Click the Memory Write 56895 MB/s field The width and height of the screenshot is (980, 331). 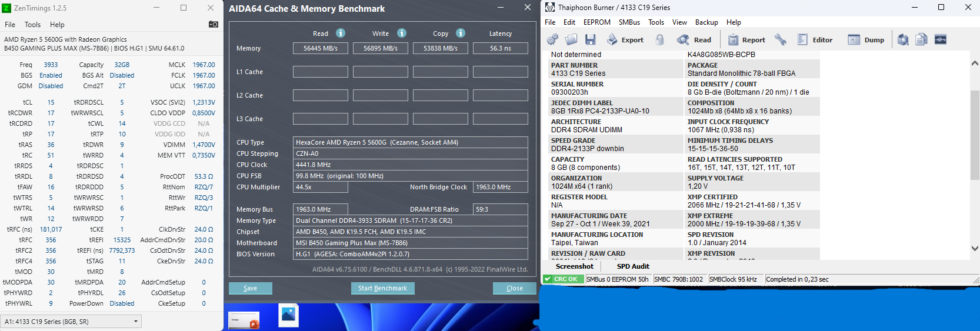tap(381, 48)
